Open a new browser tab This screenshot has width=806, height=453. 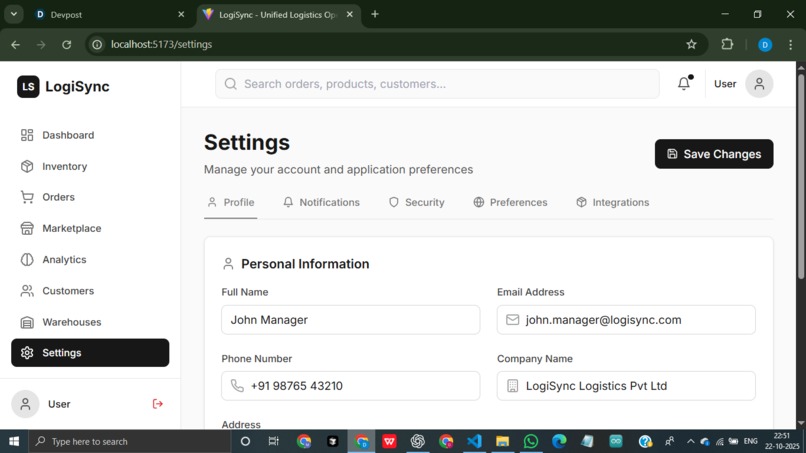click(x=375, y=14)
